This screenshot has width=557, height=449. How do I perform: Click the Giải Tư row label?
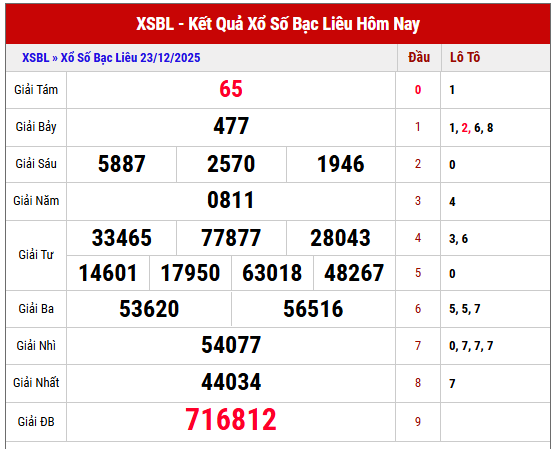pyautogui.click(x=36, y=255)
